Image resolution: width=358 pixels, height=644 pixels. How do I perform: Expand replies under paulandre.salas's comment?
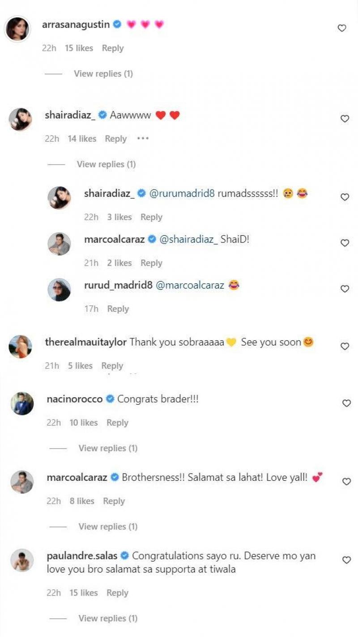(x=108, y=618)
